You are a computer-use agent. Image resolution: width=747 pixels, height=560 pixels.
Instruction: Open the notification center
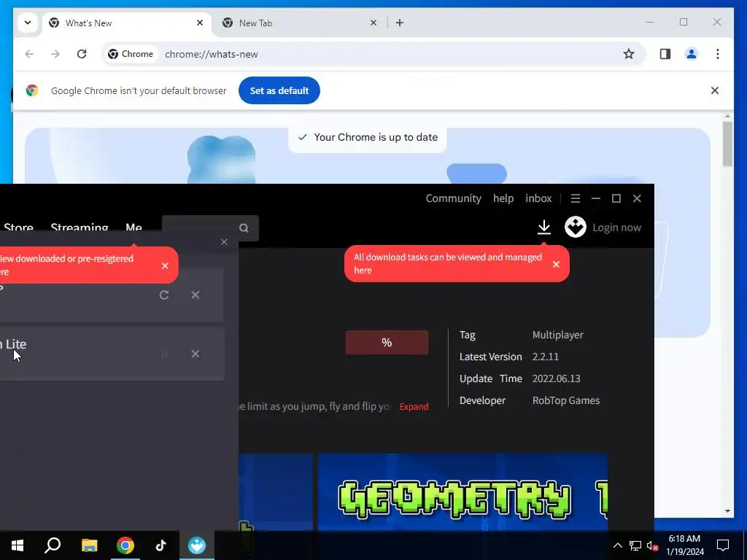(723, 545)
